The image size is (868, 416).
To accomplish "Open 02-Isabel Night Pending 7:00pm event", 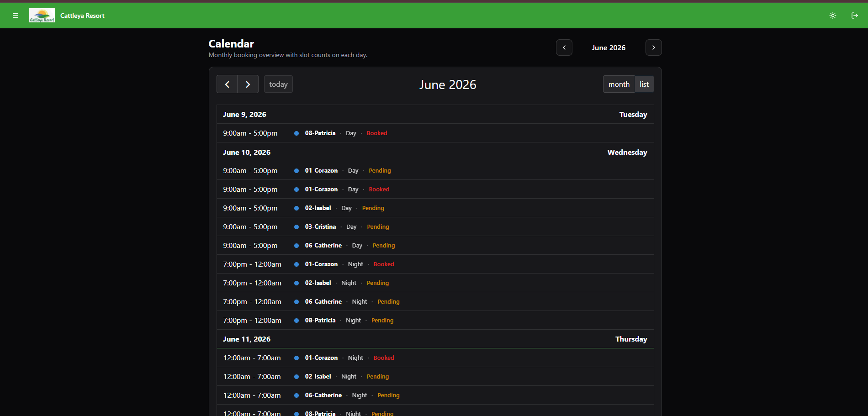I will click(435, 283).
